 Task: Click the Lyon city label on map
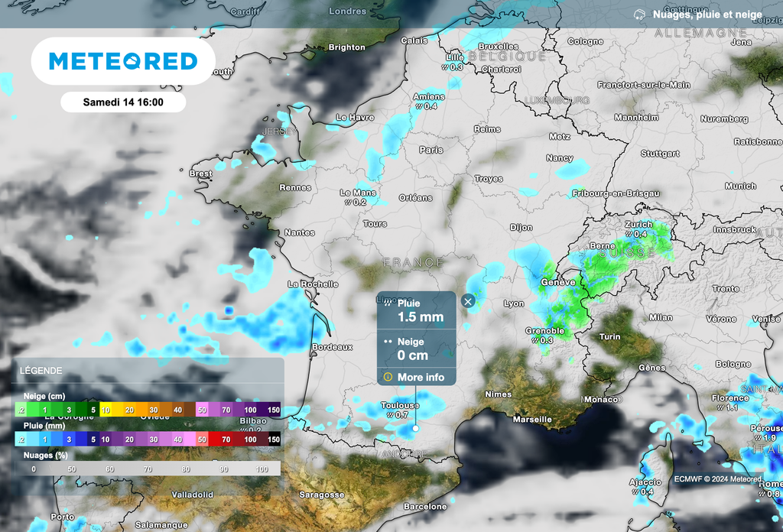514,303
